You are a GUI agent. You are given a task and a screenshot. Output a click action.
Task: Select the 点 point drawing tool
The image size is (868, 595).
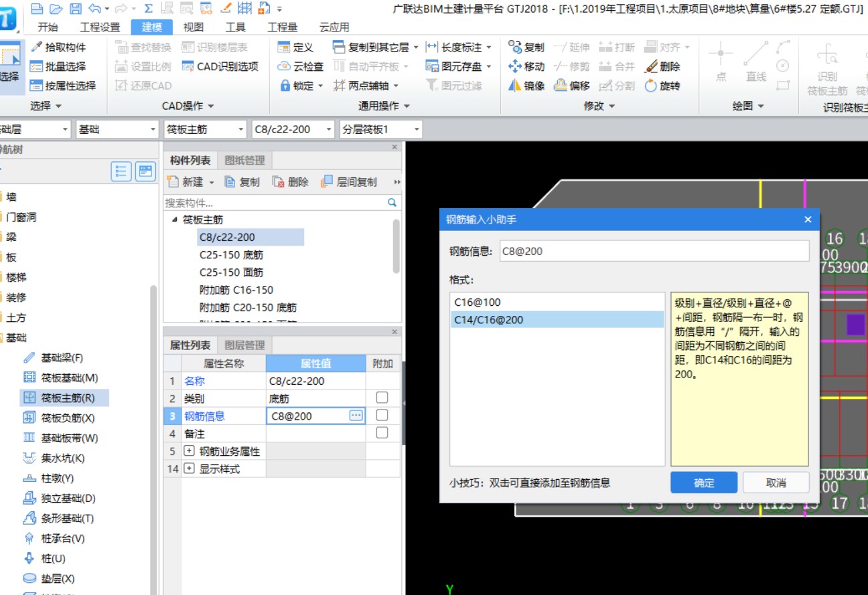tap(721, 62)
